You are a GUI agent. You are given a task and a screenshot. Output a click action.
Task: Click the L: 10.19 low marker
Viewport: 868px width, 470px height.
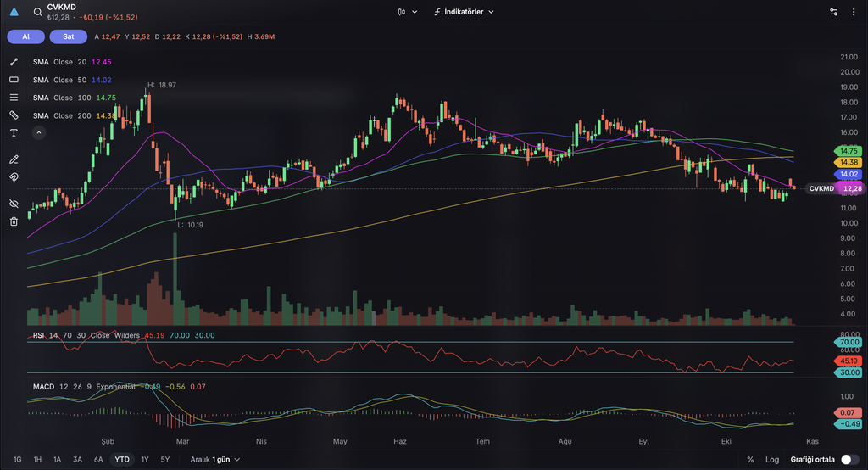190,225
